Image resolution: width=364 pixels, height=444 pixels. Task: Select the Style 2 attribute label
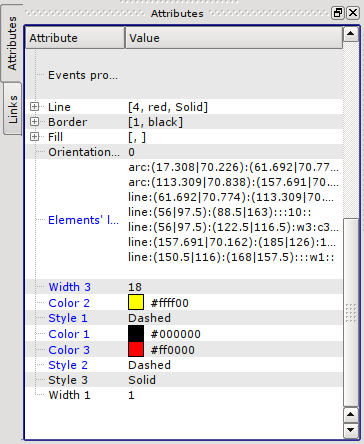point(68,365)
